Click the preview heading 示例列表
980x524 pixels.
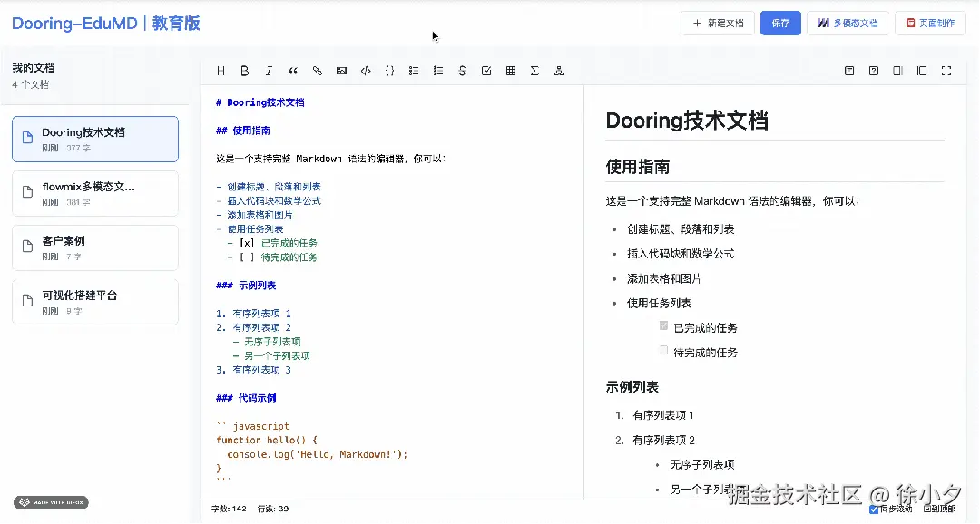[632, 387]
